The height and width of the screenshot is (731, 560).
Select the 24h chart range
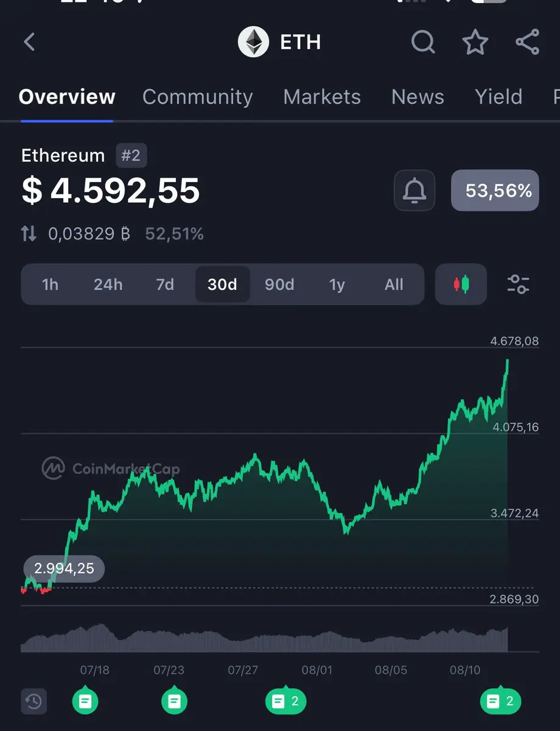pos(108,284)
